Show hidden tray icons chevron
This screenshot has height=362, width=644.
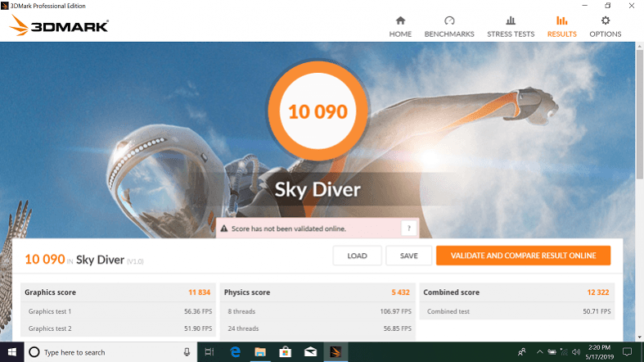[540, 352]
